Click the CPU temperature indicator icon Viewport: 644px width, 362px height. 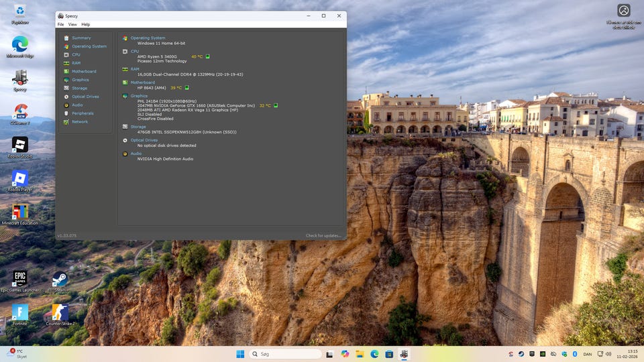coord(208,56)
